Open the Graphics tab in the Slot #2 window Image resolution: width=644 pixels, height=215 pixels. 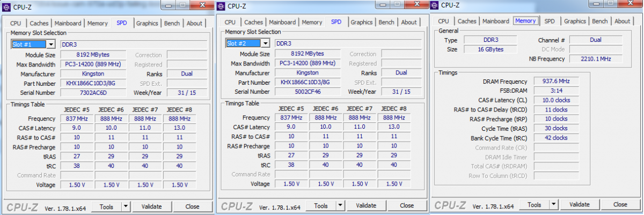point(362,23)
